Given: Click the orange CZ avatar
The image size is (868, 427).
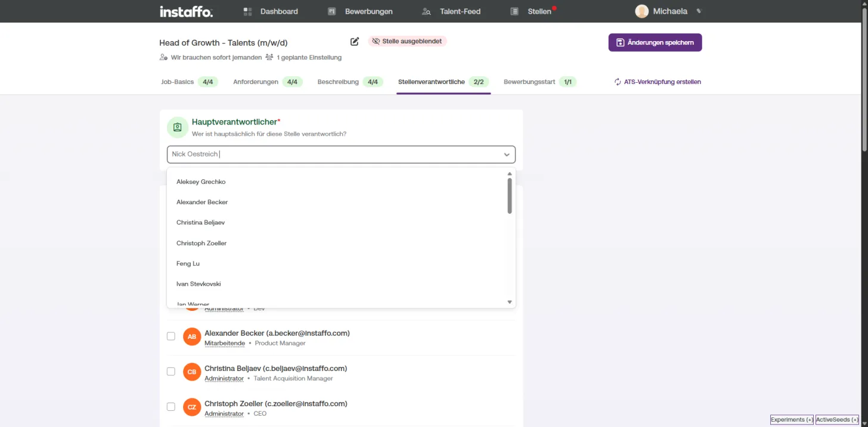Looking at the screenshot, I should click(192, 407).
